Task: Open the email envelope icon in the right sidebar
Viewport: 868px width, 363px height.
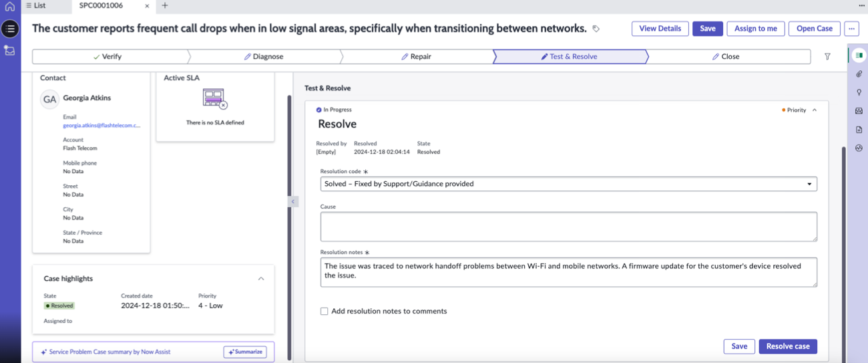Action: click(859, 111)
